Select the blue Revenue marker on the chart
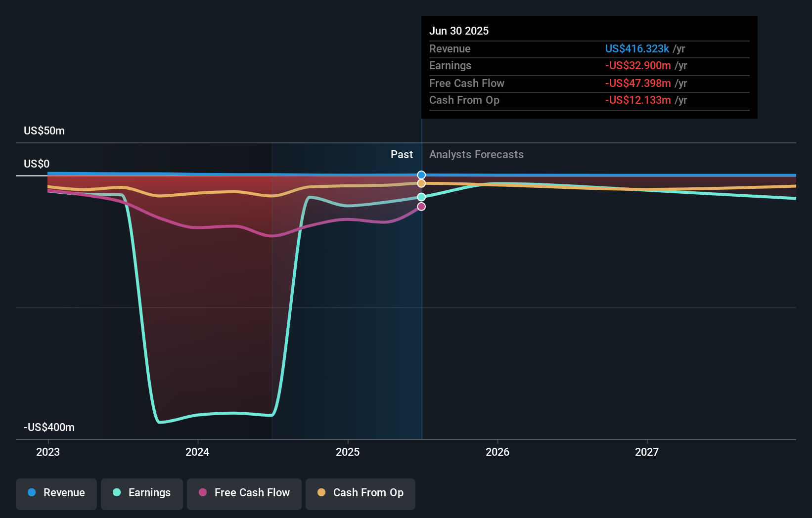 point(421,174)
